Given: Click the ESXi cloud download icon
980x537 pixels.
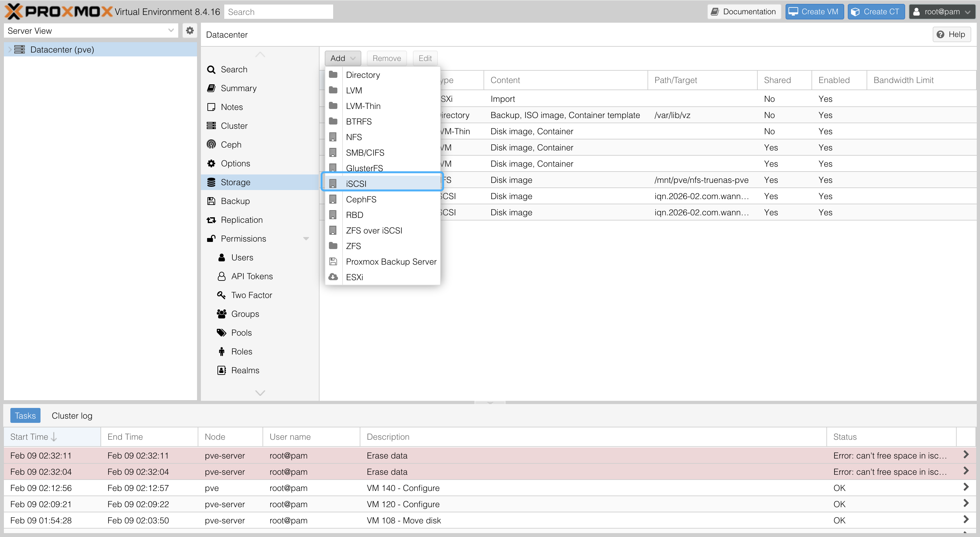Looking at the screenshot, I should (333, 277).
